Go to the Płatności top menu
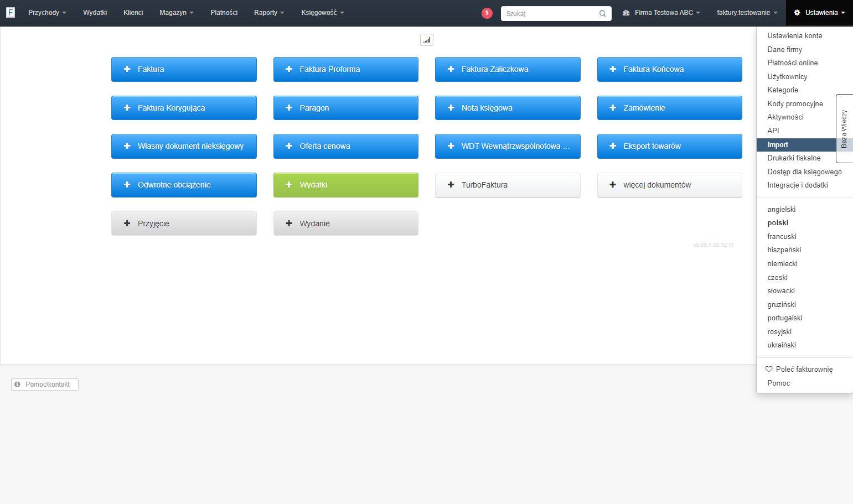 224,13
